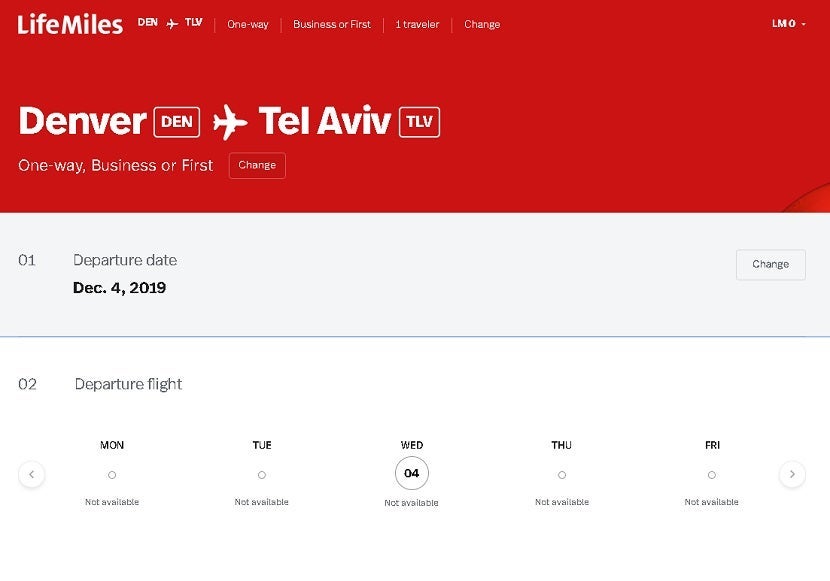Click the DEN airport code badge
Screen dimensions: 830x581
click(177, 122)
